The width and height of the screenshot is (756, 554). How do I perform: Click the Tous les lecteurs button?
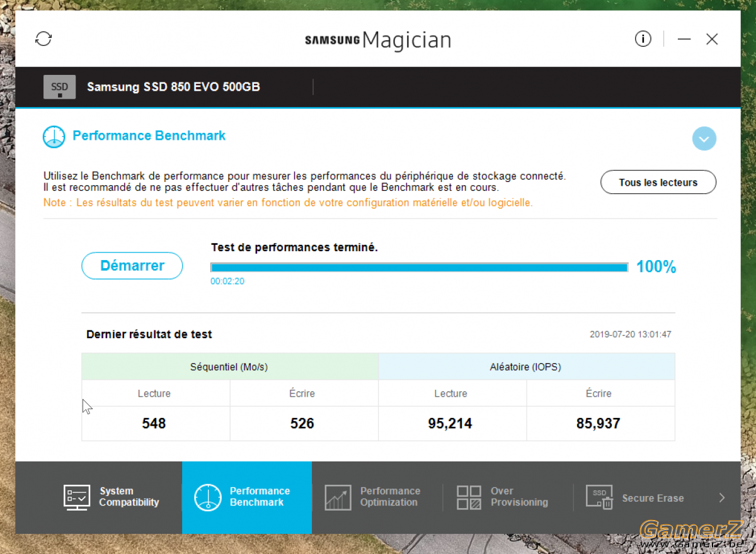click(x=658, y=183)
